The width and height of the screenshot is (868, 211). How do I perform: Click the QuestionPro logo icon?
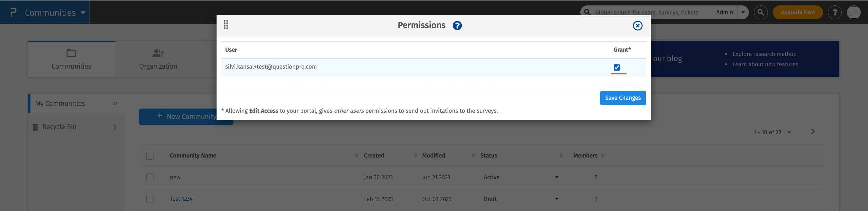(x=13, y=12)
